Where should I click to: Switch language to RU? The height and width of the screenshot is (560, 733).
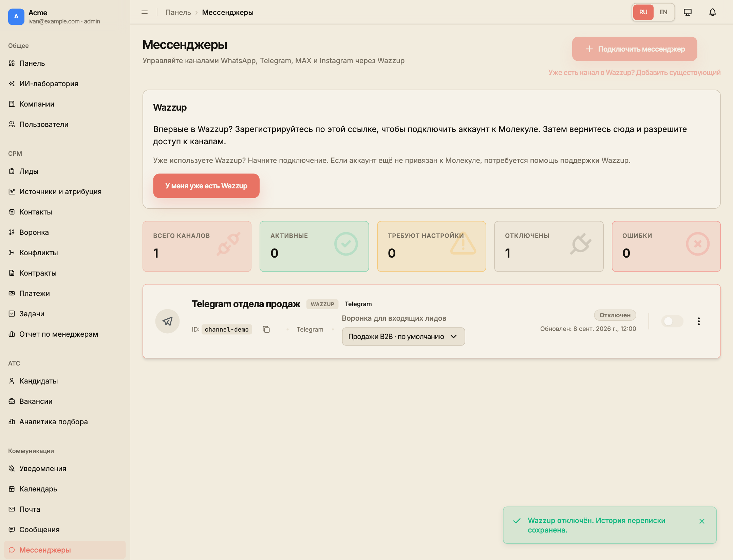pyautogui.click(x=643, y=12)
